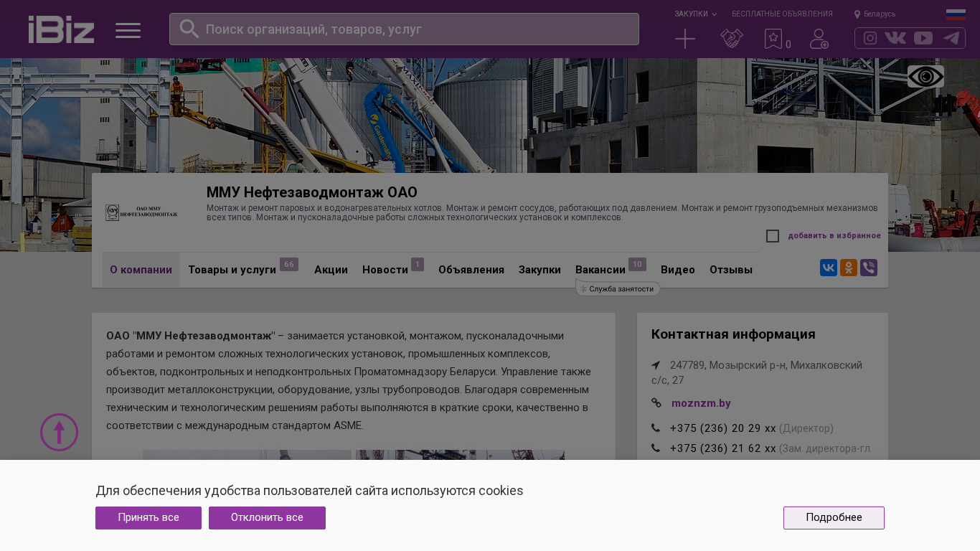Image resolution: width=980 pixels, height=551 pixels.
Task: Click the address arrow icon in contacts
Action: (656, 365)
